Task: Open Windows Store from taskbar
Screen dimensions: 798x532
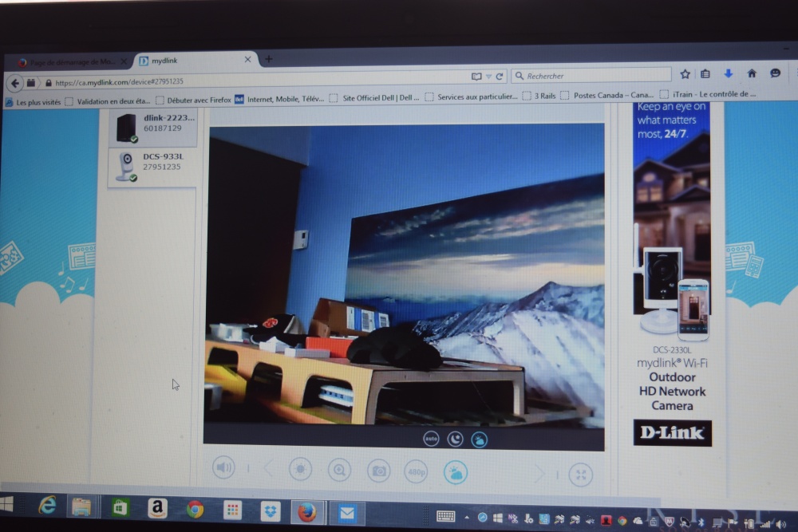Action: pos(120,507)
